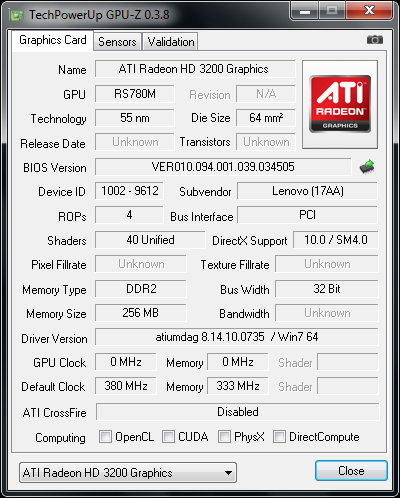This screenshot has height=498, width=400.
Task: Check the PhysX checkbox
Action: [x=224, y=436]
